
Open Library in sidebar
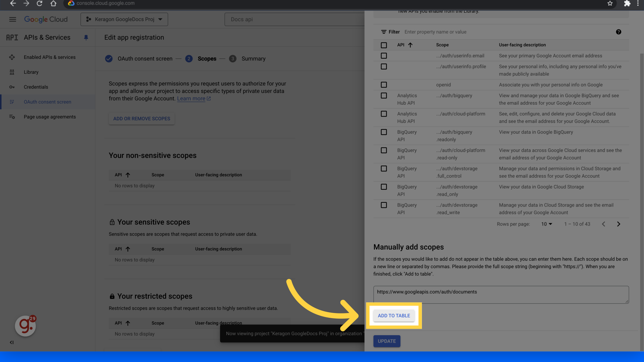pos(31,72)
